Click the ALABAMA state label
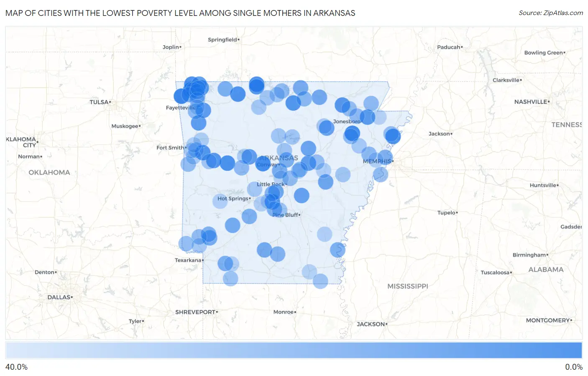Image resolution: width=588 pixels, height=376 pixels. point(546,270)
